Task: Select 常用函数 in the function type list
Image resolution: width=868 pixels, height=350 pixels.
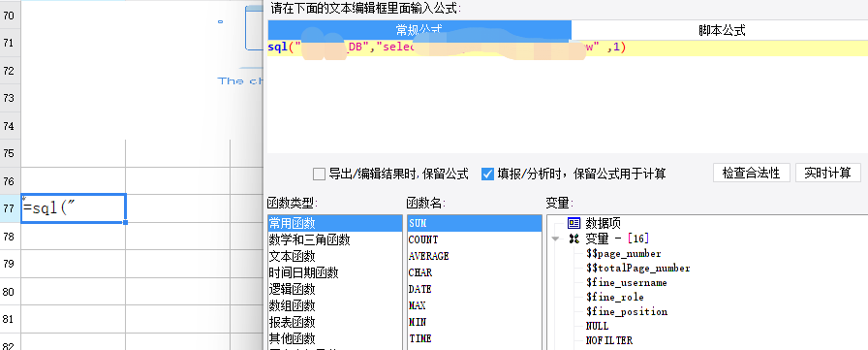Action: pyautogui.click(x=335, y=223)
